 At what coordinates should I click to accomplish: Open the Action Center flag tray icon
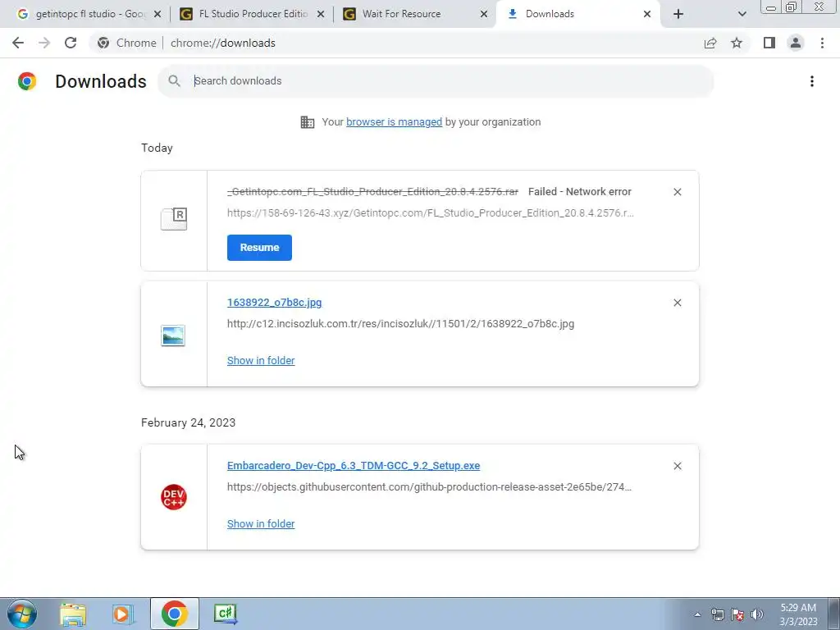point(737,614)
